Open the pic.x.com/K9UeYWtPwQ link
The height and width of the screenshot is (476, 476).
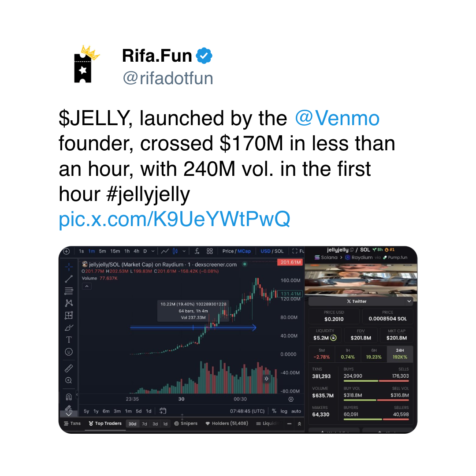pos(175,219)
